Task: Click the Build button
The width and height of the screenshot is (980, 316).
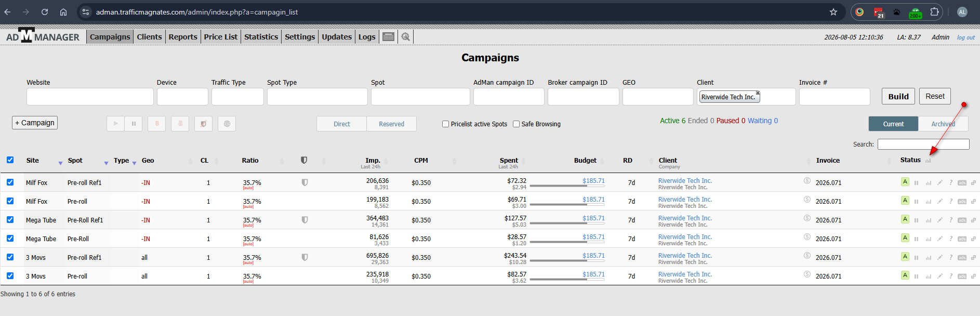Action: 898,96
